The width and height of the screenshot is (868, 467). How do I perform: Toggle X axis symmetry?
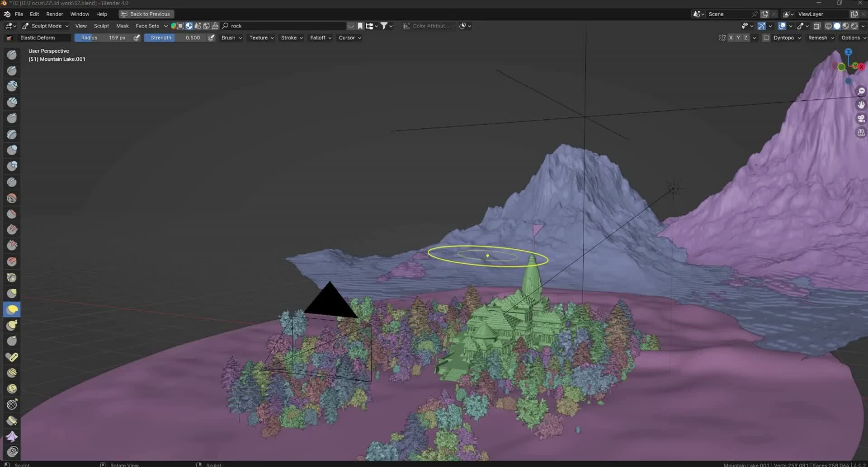click(731, 38)
